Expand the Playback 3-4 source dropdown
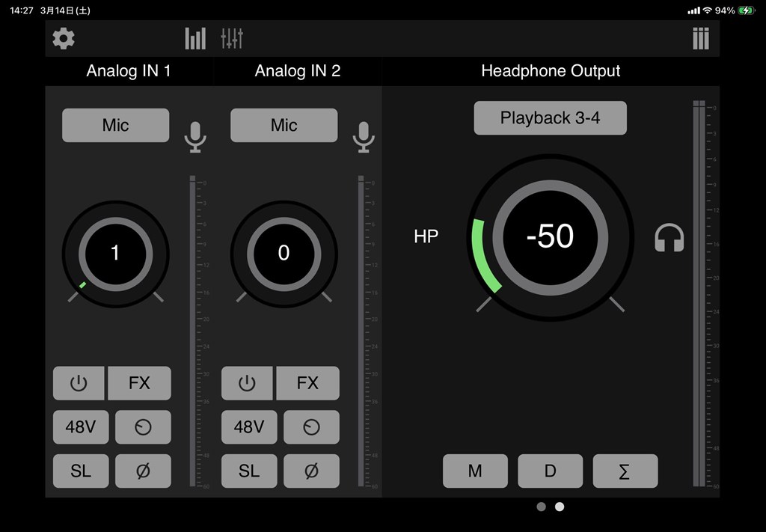This screenshot has width=766, height=532. [550, 118]
